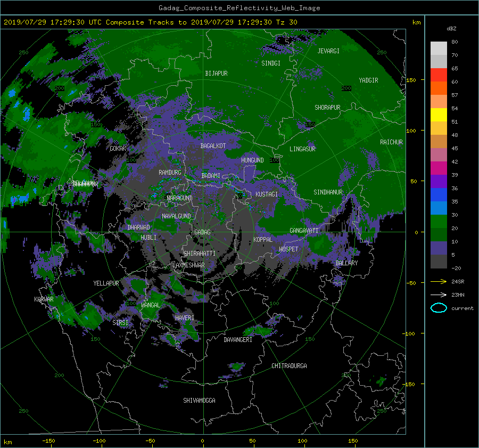Click the YADGIR city label
Image resolution: width=479 pixels, height=448 pixels.
click(368, 80)
